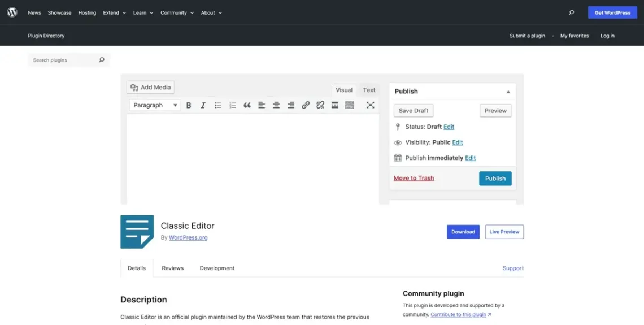
Task: Edit the post Status
Action: point(449,127)
